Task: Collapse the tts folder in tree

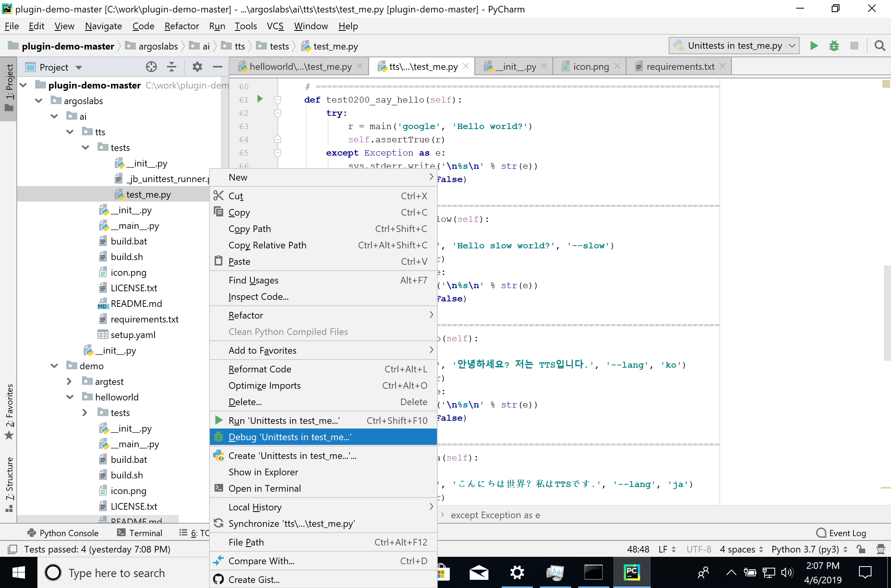Action: tap(70, 132)
